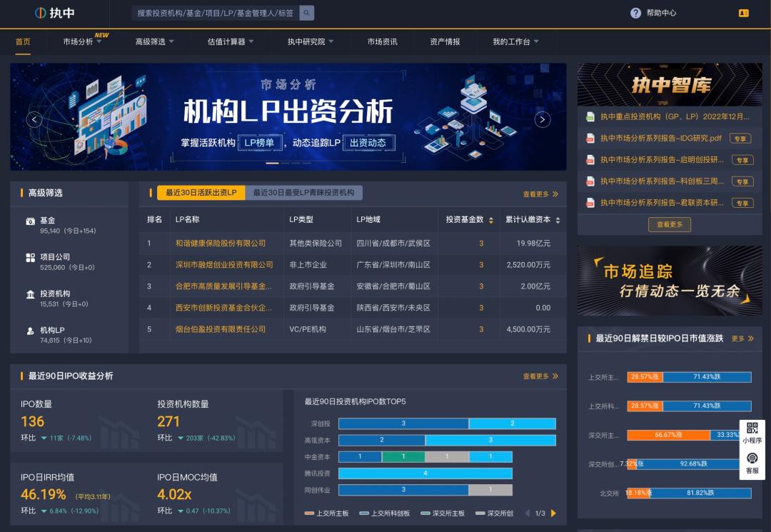Image resolution: width=771 pixels, height=532 pixels.
Task: Click the PDF icon beside IDG研究 report
Action: coord(590,139)
